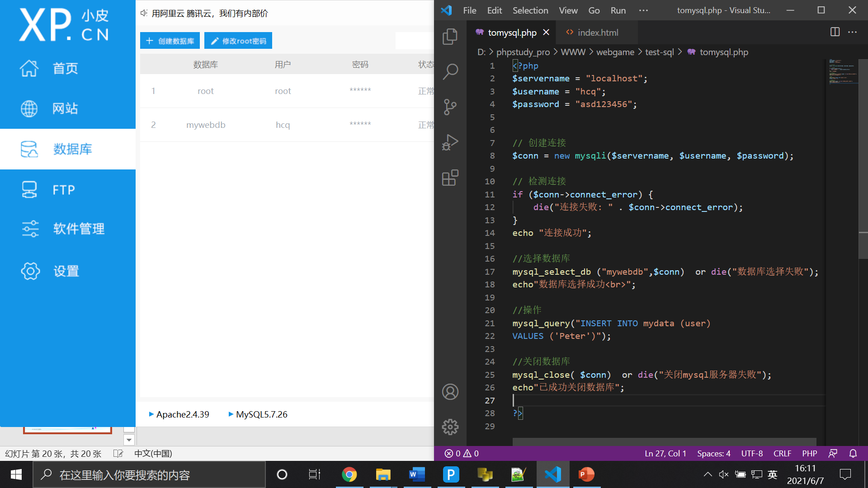Close the tomysql.php tab

pyautogui.click(x=546, y=33)
